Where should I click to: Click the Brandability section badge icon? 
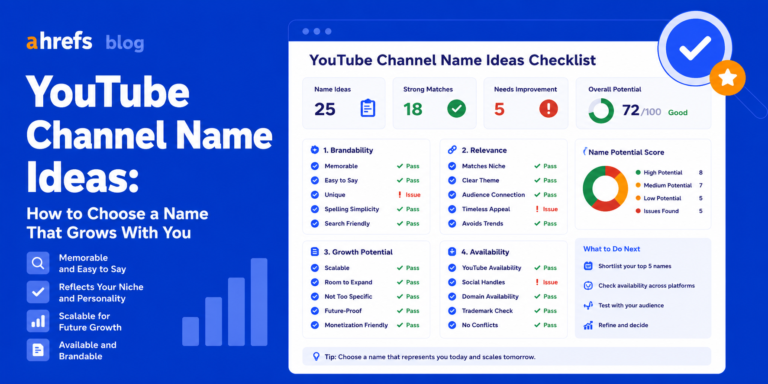pyautogui.click(x=314, y=150)
